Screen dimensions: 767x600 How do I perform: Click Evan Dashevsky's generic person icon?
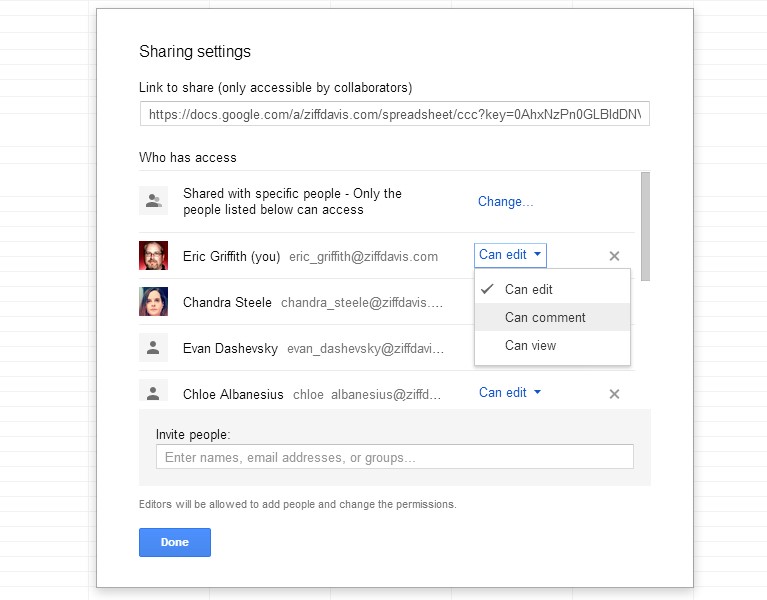153,348
